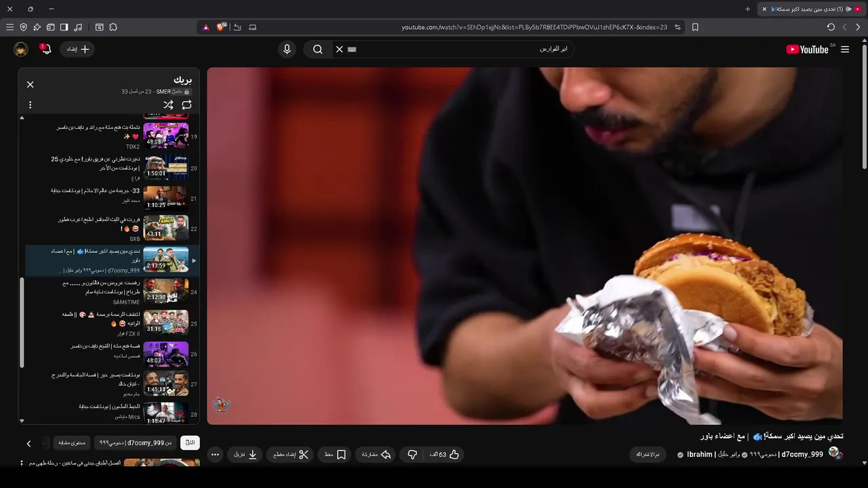Play playlist video 22 from SXB
This screenshot has width=868, height=488.
pos(113,228)
